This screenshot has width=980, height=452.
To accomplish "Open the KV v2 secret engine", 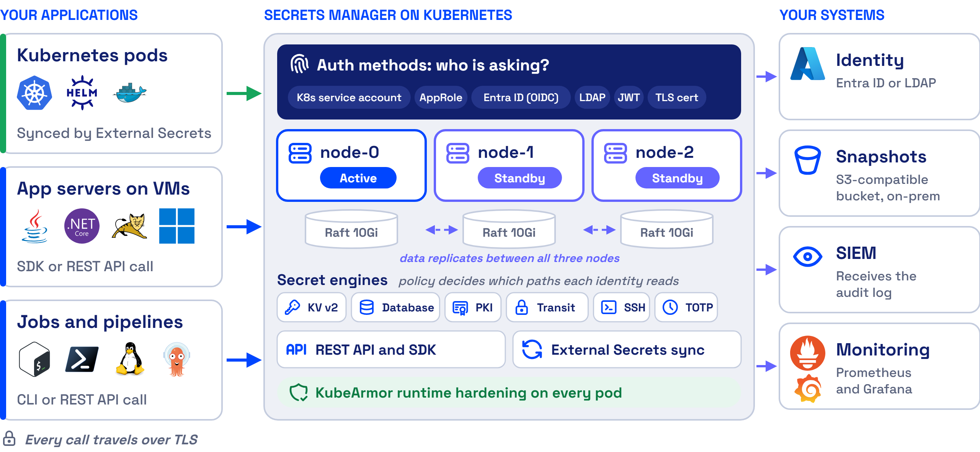I will pyautogui.click(x=312, y=307).
